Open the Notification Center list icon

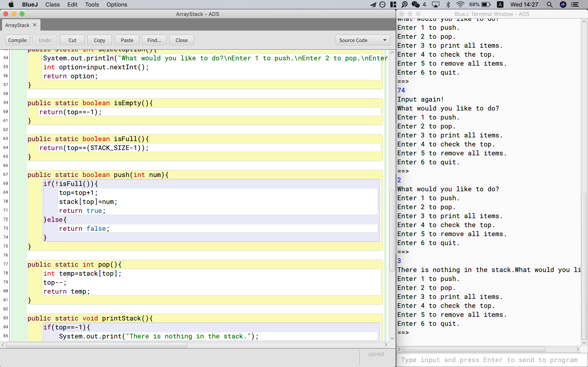(575, 5)
